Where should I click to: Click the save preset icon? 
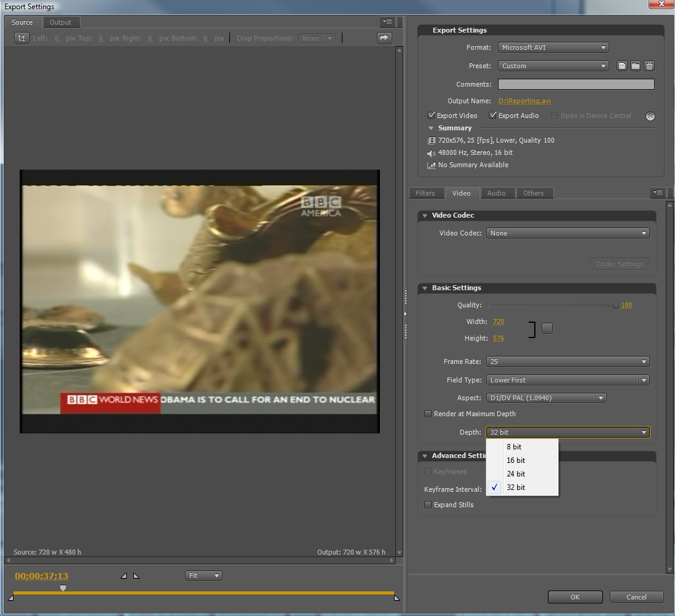[x=622, y=66]
